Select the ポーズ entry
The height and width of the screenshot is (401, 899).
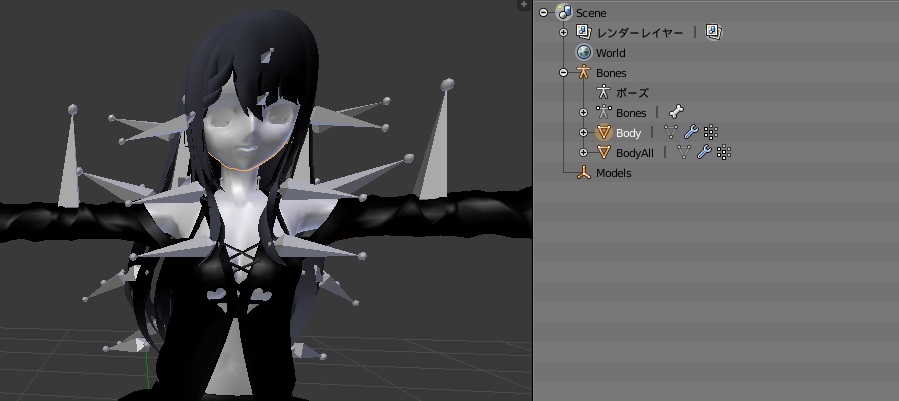tap(632, 92)
